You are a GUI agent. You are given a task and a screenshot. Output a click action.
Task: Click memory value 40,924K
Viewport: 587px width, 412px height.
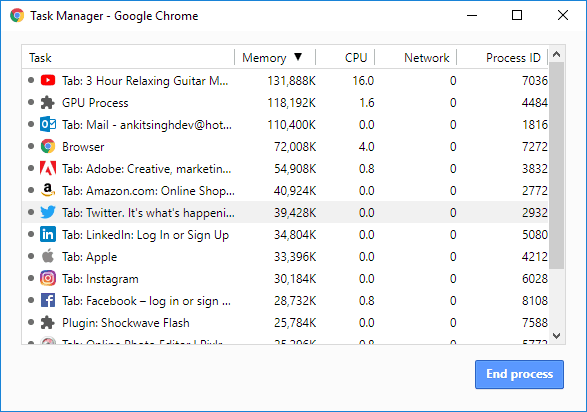[x=295, y=191]
